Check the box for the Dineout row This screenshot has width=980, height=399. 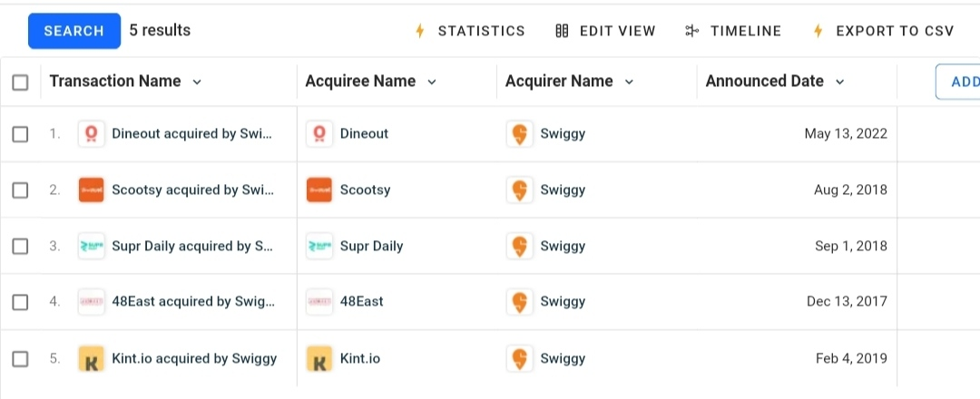click(x=20, y=134)
